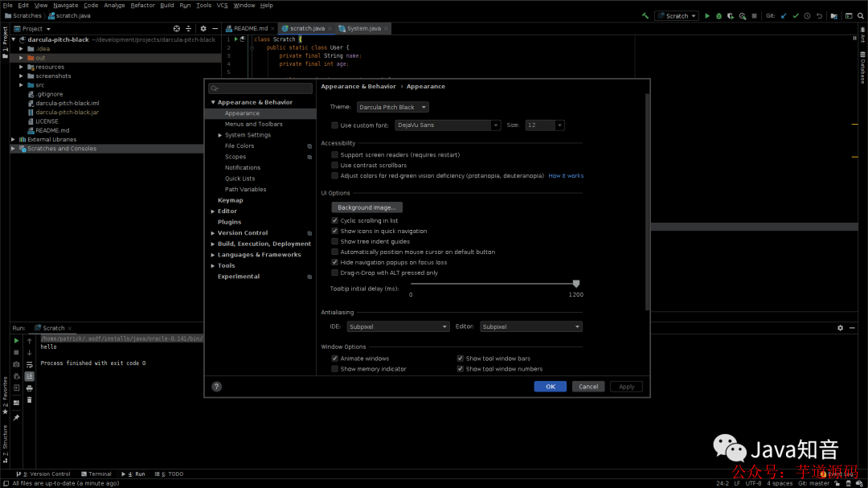Pin the Run tab with the pin icon
This screenshot has width=868, height=488.
point(16,417)
